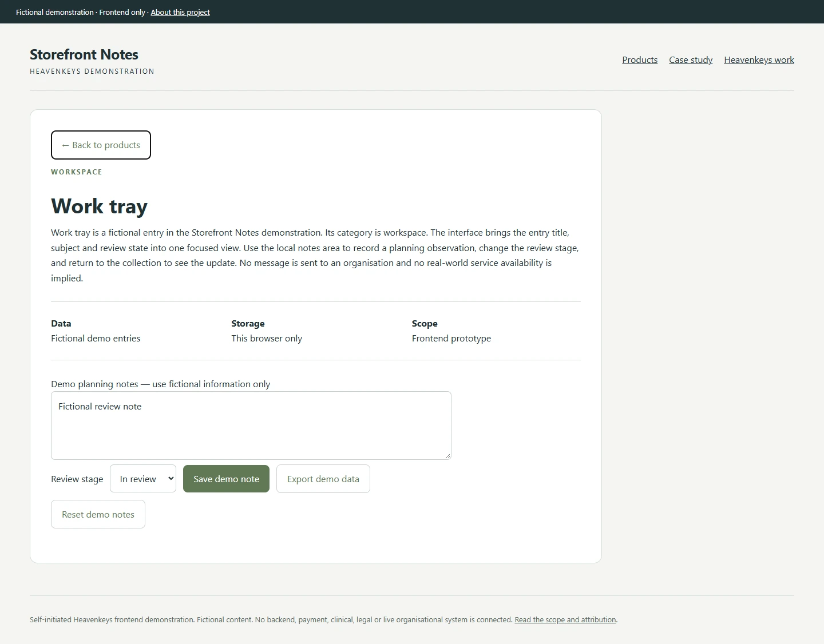This screenshot has width=824, height=644.
Task: Go to Products in the navigation
Action: tap(640, 59)
